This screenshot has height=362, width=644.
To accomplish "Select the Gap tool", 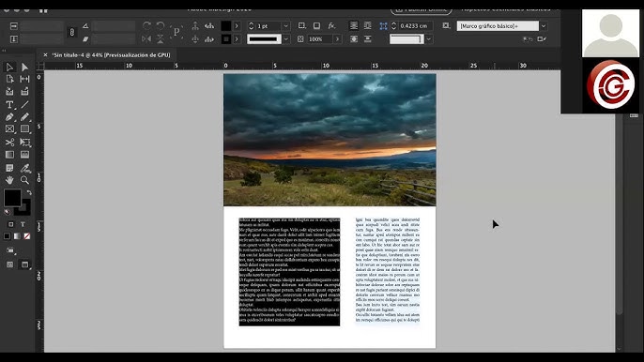I will [x=24, y=79].
